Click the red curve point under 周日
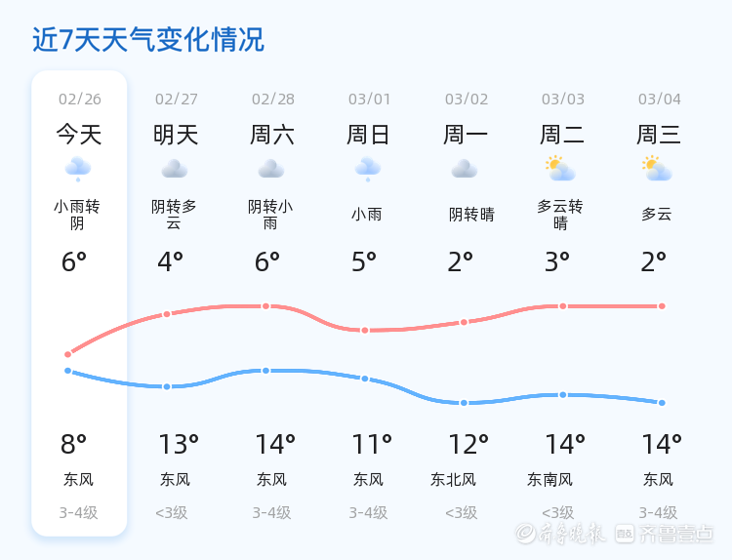This screenshot has width=732, height=560. pyautogui.click(x=365, y=331)
